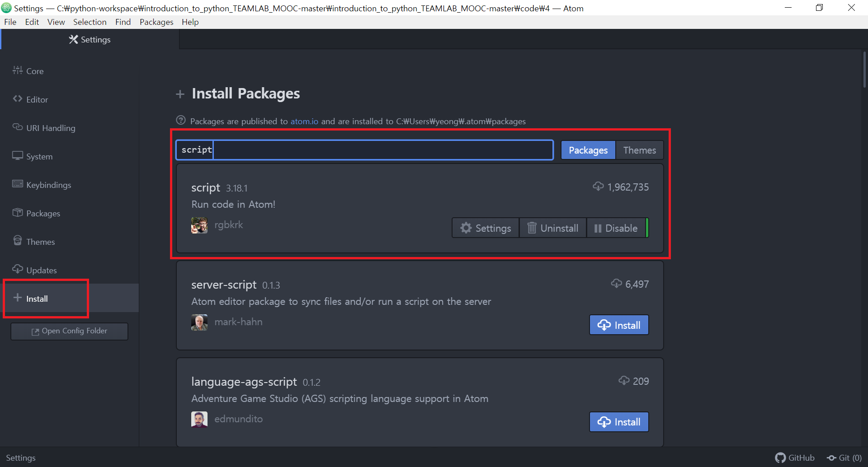Click the rgbkrk author avatar
Viewport: 868px width, 467px height.
coord(199,225)
